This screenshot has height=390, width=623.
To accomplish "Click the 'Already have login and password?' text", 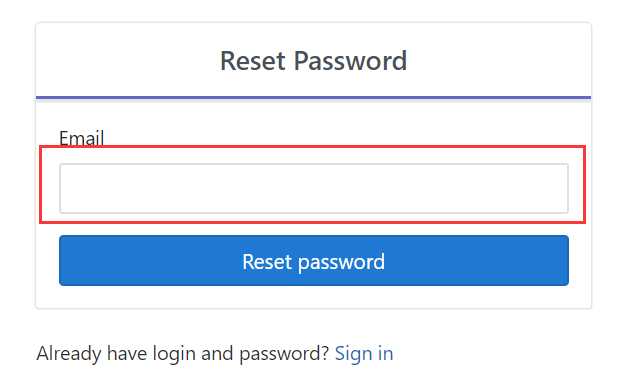I will [183, 353].
